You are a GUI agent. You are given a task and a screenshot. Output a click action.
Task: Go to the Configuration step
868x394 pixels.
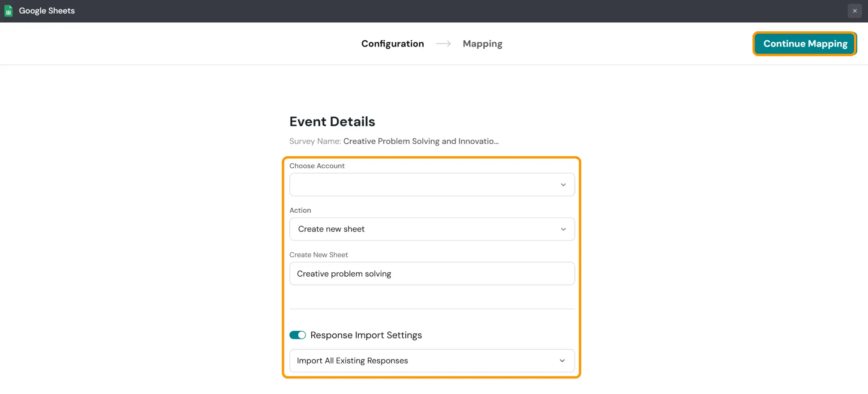(392, 43)
